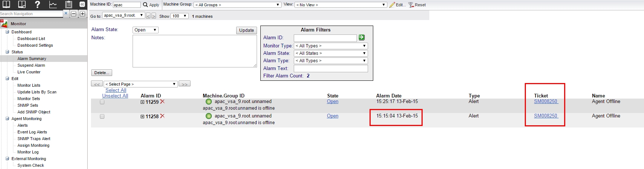Open the Alarm State dropdown set to Open
The width and height of the screenshot is (644, 169).
(145, 30)
